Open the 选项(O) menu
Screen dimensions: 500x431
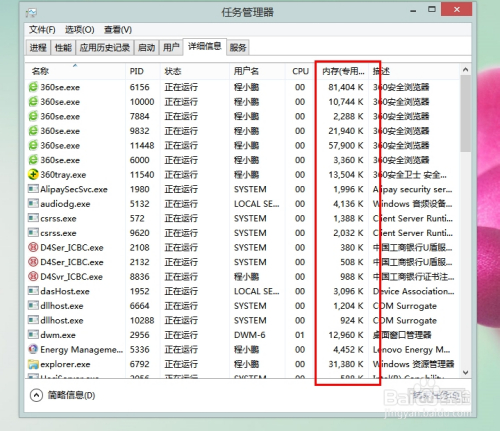[x=79, y=30]
